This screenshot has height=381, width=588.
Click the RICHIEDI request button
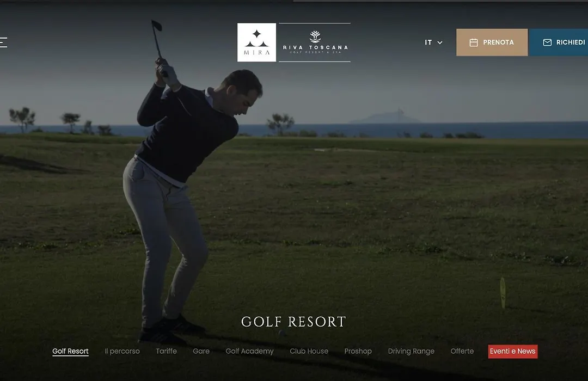click(x=559, y=42)
